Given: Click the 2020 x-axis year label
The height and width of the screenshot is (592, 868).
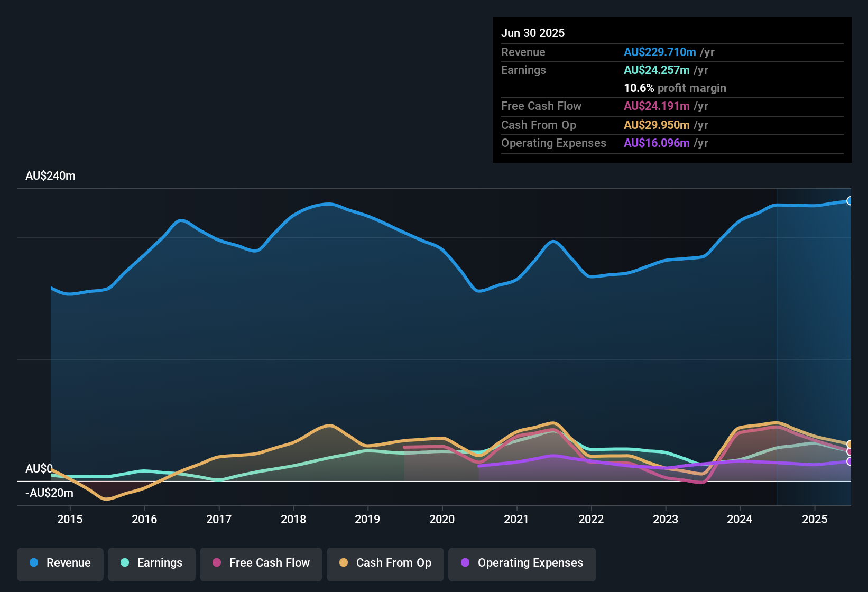Looking at the screenshot, I should (442, 519).
